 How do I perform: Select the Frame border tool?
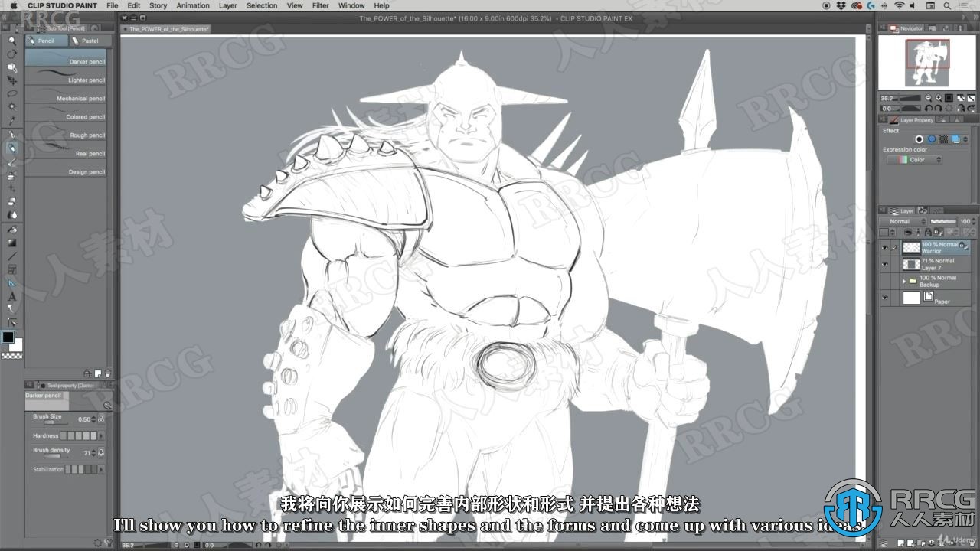point(12,269)
